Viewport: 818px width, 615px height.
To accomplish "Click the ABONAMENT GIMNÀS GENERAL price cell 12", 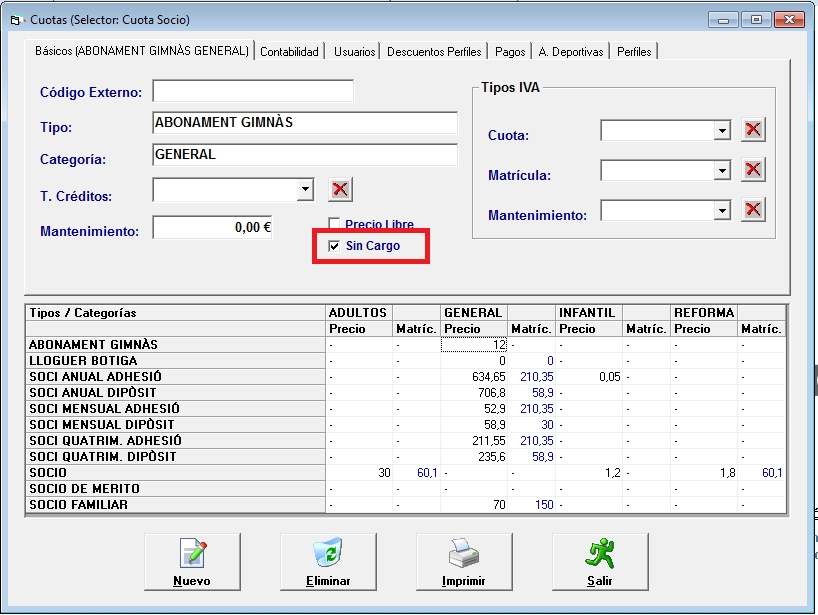I will coord(474,345).
